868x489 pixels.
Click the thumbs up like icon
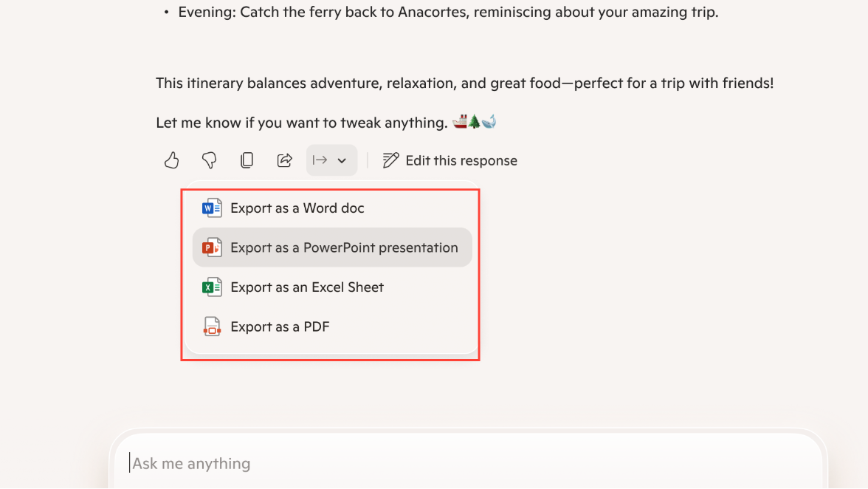172,160
